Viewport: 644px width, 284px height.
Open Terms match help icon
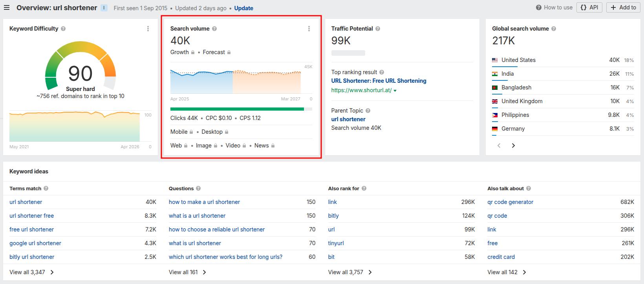46,188
